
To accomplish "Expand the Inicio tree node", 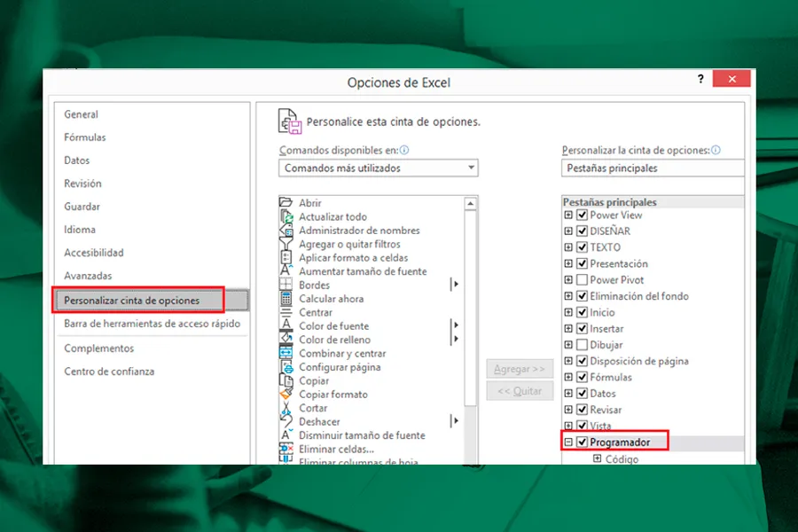I will tap(568, 313).
